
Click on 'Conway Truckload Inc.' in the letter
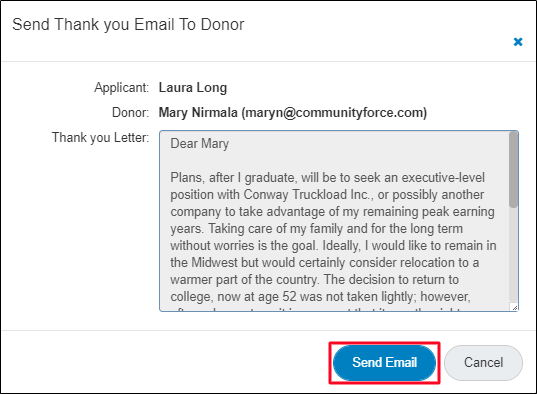[x=308, y=195]
